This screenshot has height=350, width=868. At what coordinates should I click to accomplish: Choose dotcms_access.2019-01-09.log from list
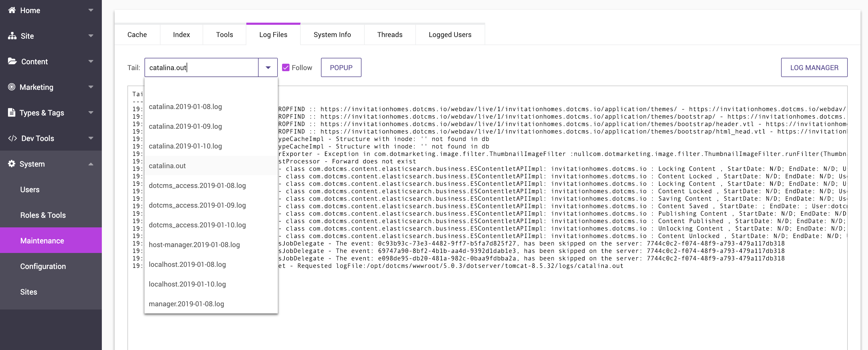tap(197, 205)
